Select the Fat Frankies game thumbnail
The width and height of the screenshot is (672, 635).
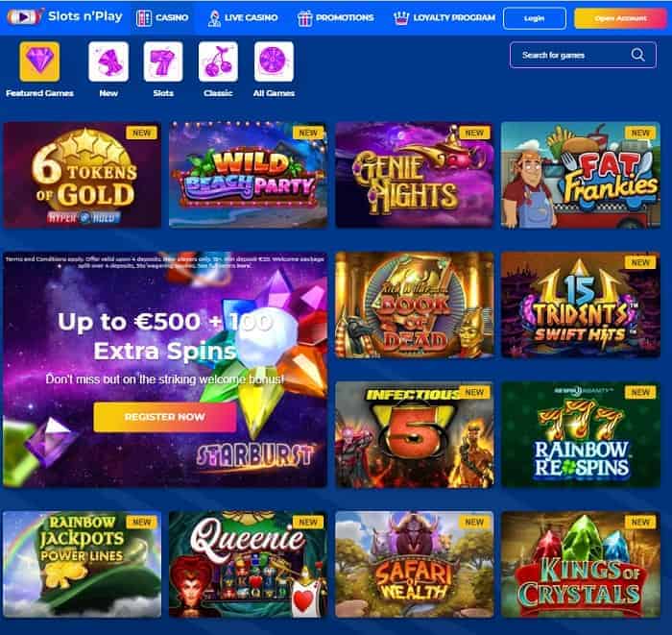[581, 175]
